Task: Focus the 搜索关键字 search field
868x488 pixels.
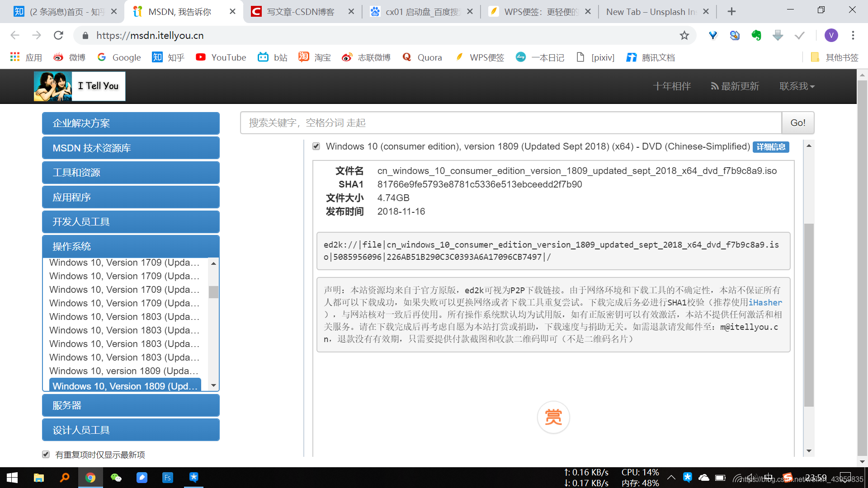Action: point(511,123)
